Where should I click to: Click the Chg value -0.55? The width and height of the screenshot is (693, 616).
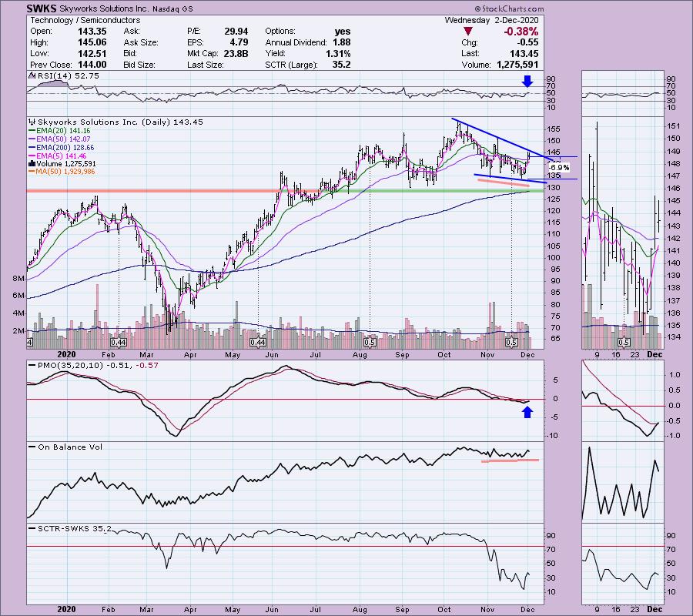tap(527, 42)
